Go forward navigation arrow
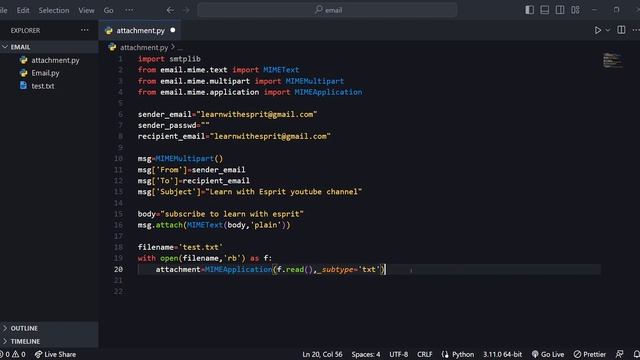 coord(186,10)
